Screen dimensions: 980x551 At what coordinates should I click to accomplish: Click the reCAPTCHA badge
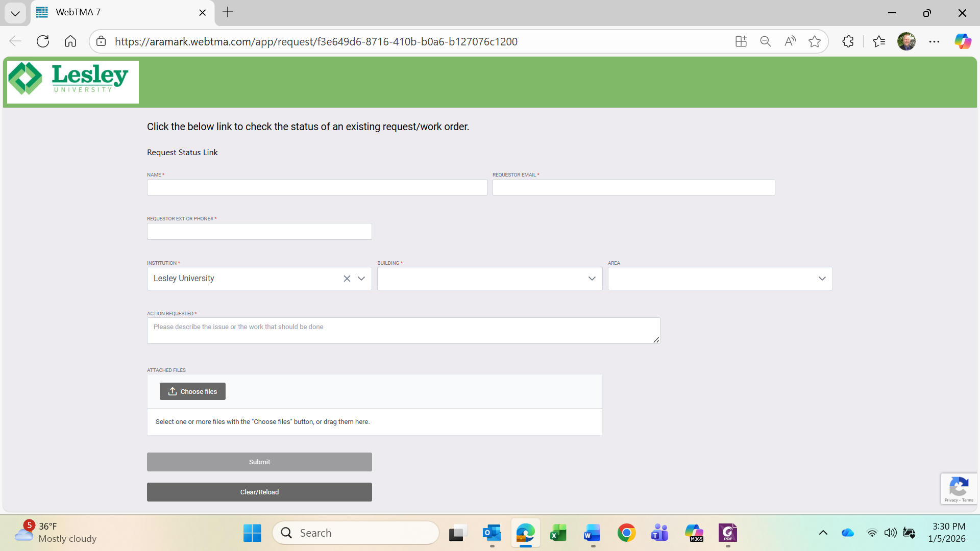(x=959, y=488)
